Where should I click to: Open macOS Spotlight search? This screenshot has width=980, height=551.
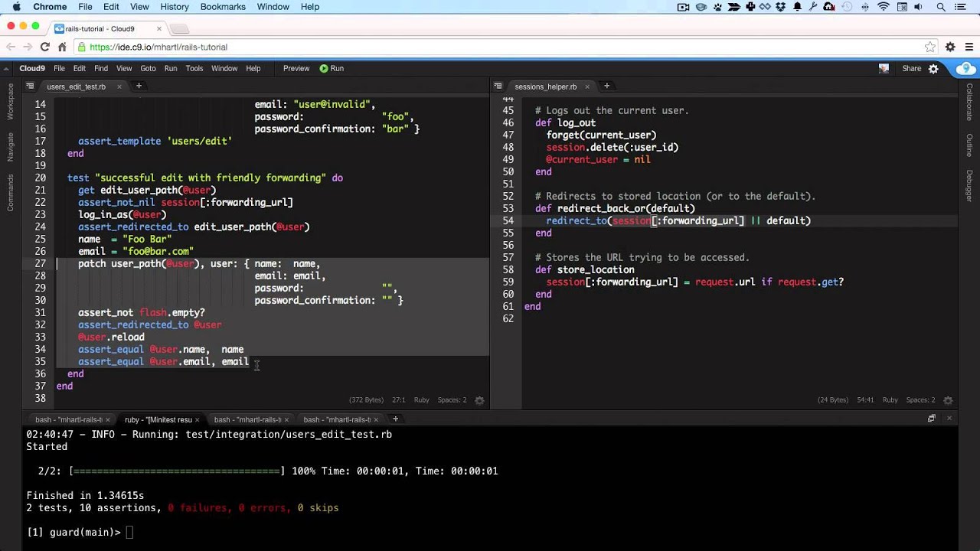(942, 7)
